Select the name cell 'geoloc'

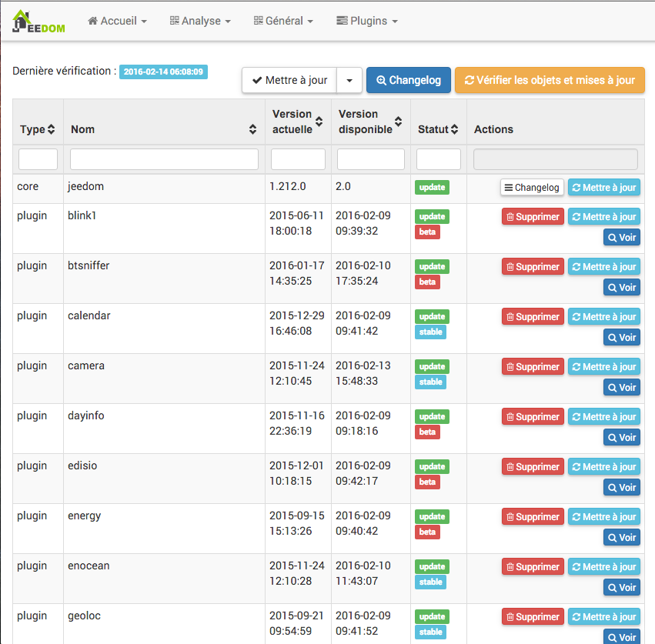click(84, 616)
